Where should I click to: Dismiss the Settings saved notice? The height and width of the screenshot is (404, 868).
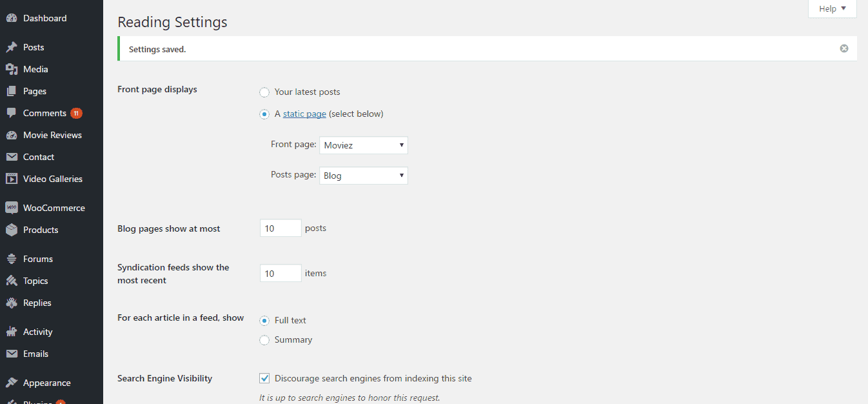pyautogui.click(x=843, y=48)
